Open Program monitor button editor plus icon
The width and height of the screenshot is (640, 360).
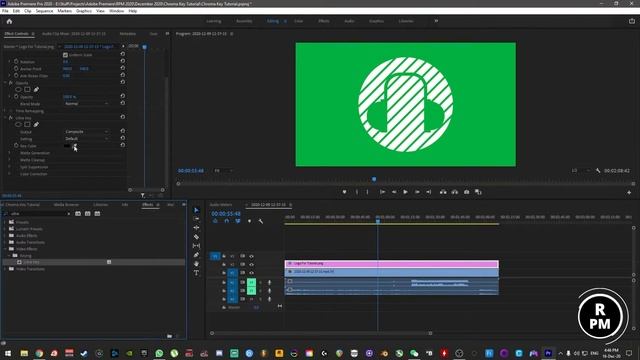629,192
